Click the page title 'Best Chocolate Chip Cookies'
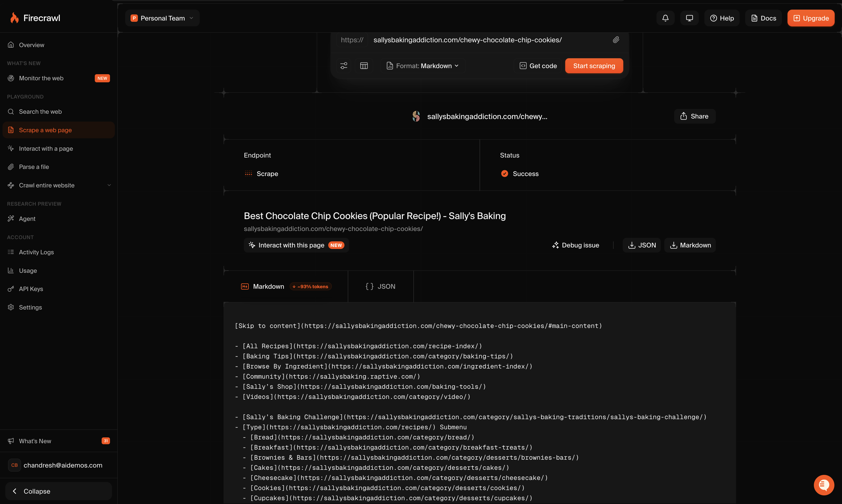 374,216
